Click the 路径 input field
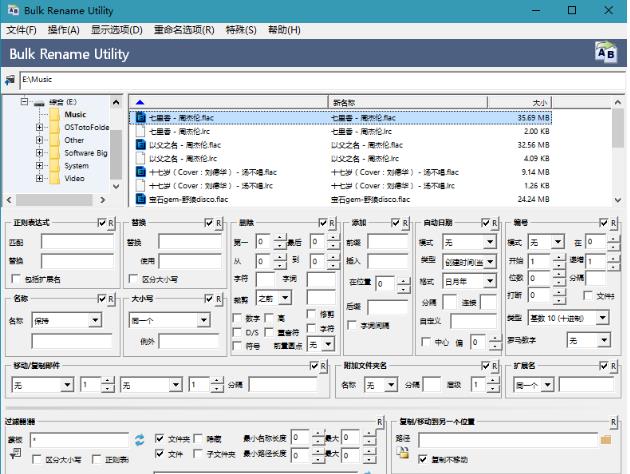630x474 pixels. pyautogui.click(x=508, y=440)
